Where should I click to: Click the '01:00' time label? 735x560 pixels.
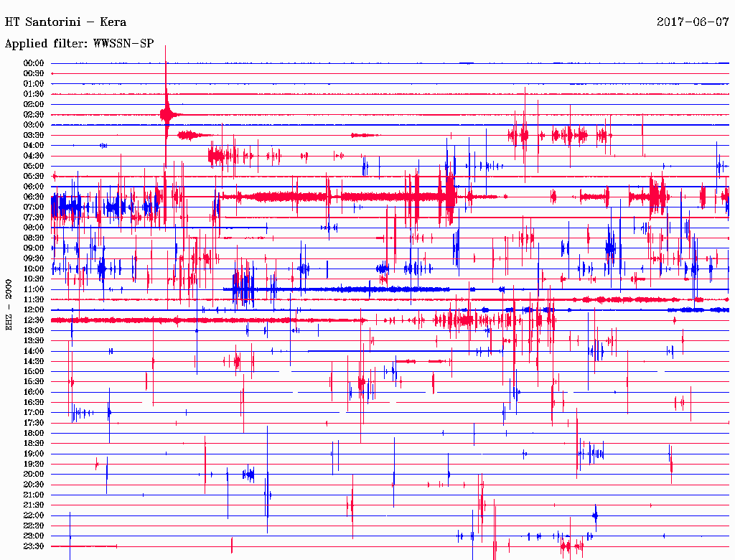(x=34, y=84)
